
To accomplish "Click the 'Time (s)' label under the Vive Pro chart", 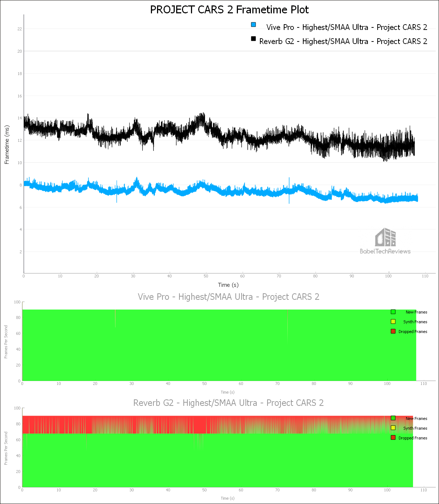I will 227,392.
